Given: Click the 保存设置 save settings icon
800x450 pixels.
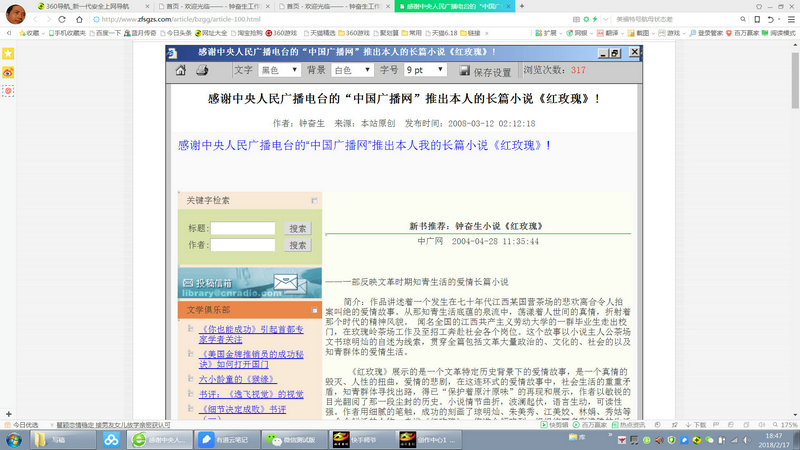Looking at the screenshot, I should 464,71.
